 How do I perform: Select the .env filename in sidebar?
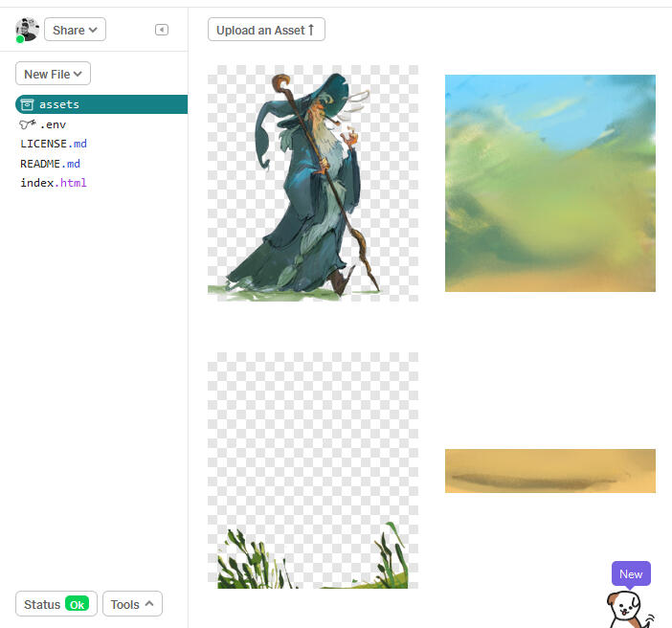coord(53,124)
